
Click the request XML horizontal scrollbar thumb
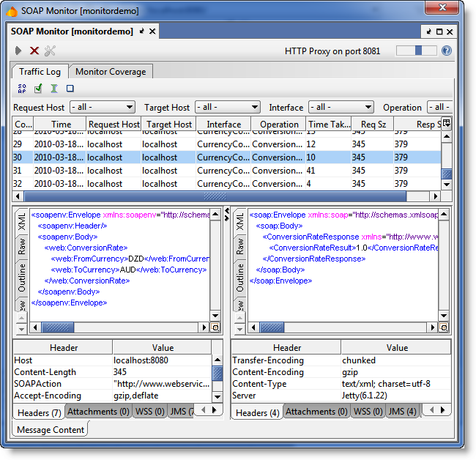point(58,327)
